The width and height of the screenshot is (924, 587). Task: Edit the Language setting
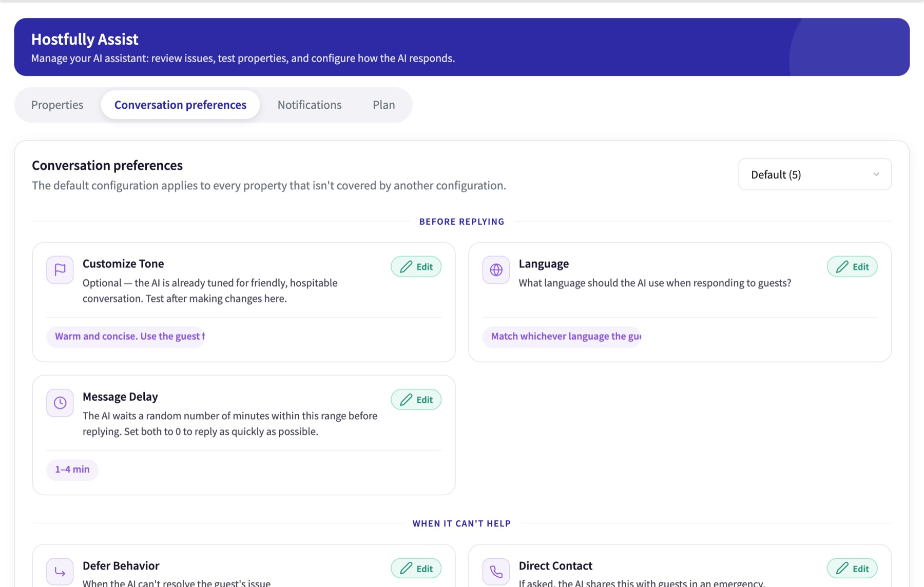pyautogui.click(x=852, y=267)
